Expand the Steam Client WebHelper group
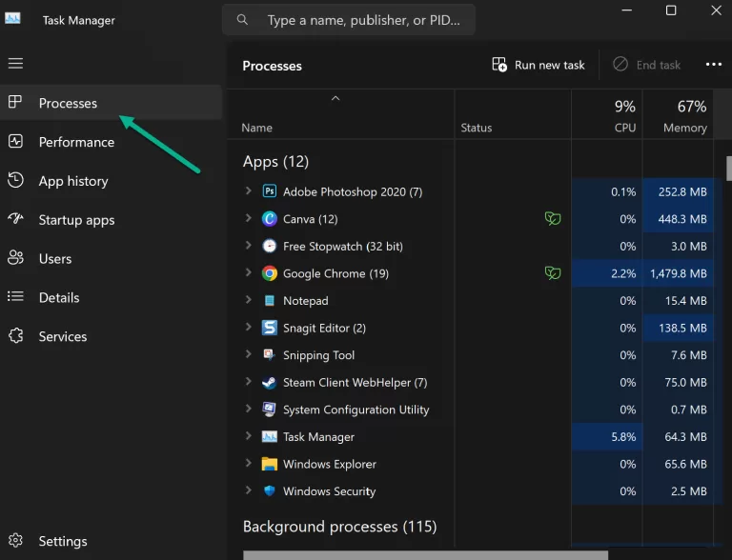This screenshot has height=560, width=732. pyautogui.click(x=249, y=381)
